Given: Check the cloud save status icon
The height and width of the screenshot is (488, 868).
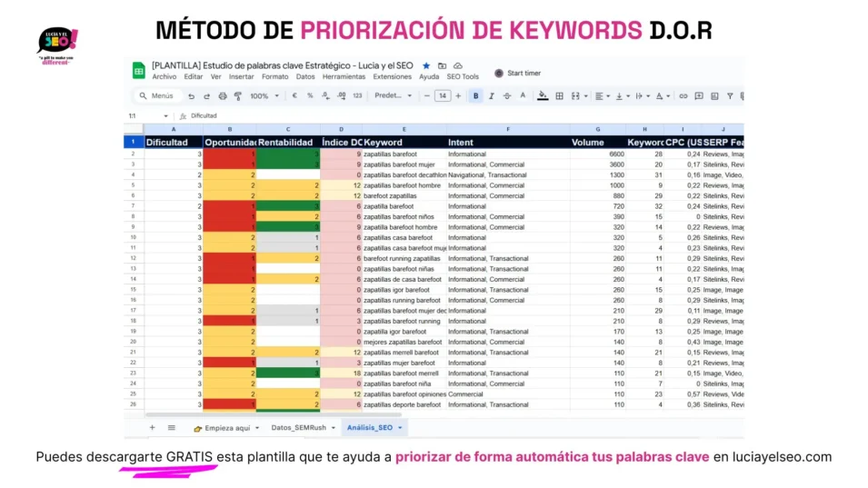Looking at the screenshot, I should (458, 65).
